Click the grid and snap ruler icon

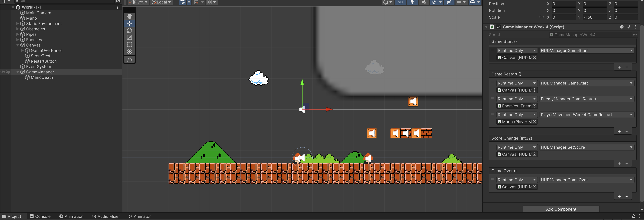click(x=209, y=2)
